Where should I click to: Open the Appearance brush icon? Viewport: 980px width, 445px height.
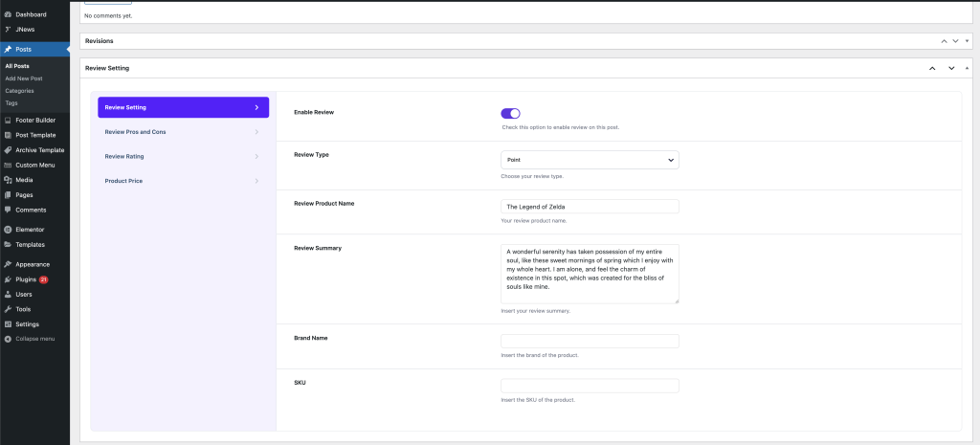pyautogui.click(x=8, y=264)
